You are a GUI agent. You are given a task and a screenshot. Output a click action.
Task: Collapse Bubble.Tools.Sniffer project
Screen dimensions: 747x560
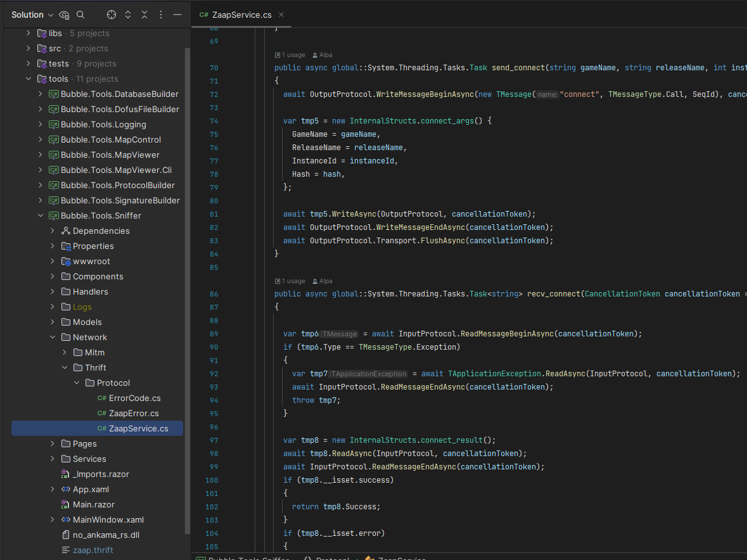click(x=41, y=216)
